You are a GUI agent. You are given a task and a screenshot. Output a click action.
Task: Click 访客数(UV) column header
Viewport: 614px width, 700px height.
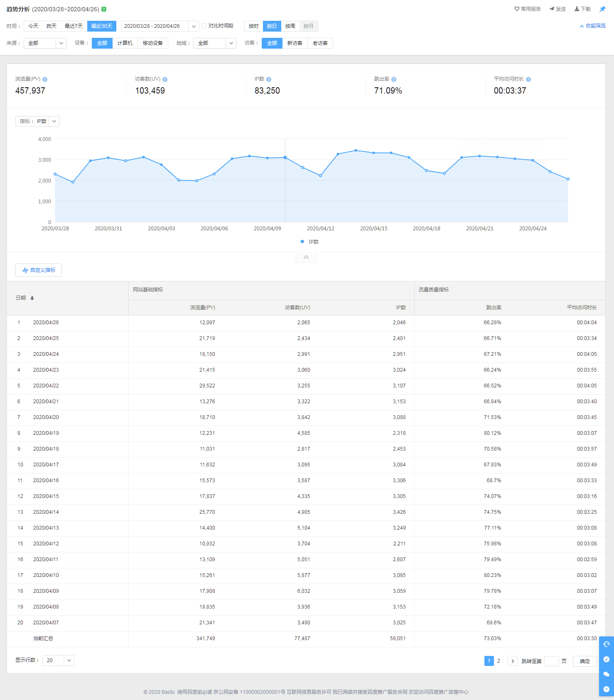297,308
